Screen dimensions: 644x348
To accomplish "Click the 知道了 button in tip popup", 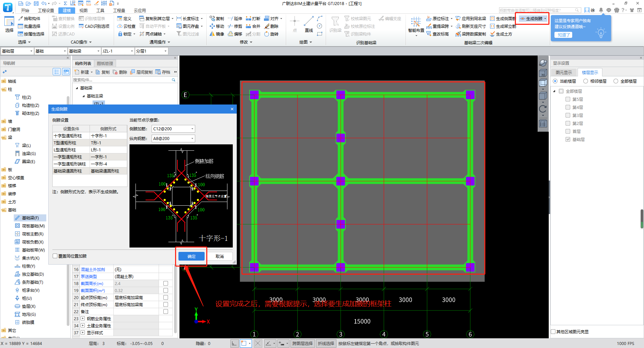I will [563, 35].
